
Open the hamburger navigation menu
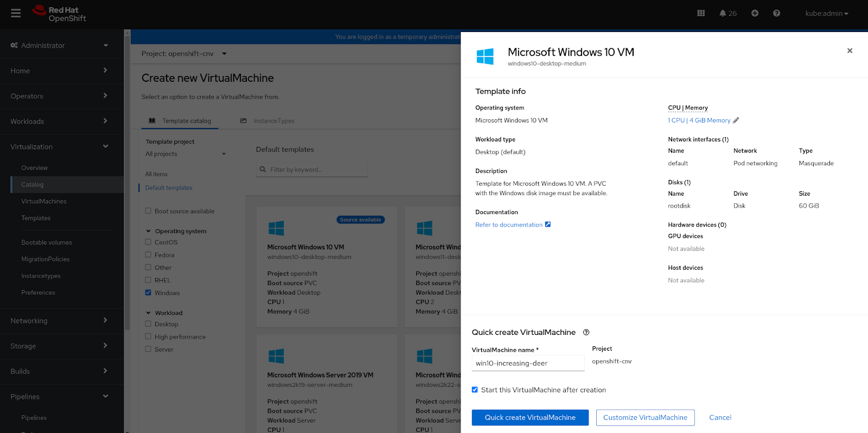[16, 13]
